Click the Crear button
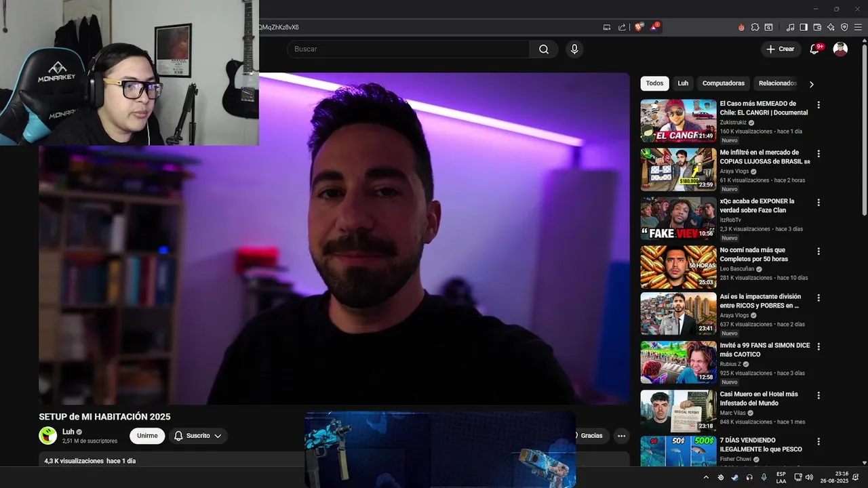The height and width of the screenshot is (488, 868). [x=780, y=49]
